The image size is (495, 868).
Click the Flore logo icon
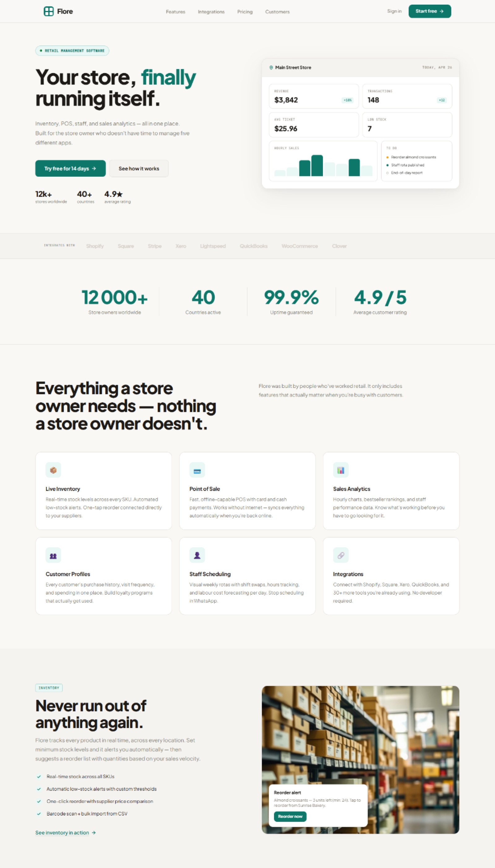pos(49,11)
